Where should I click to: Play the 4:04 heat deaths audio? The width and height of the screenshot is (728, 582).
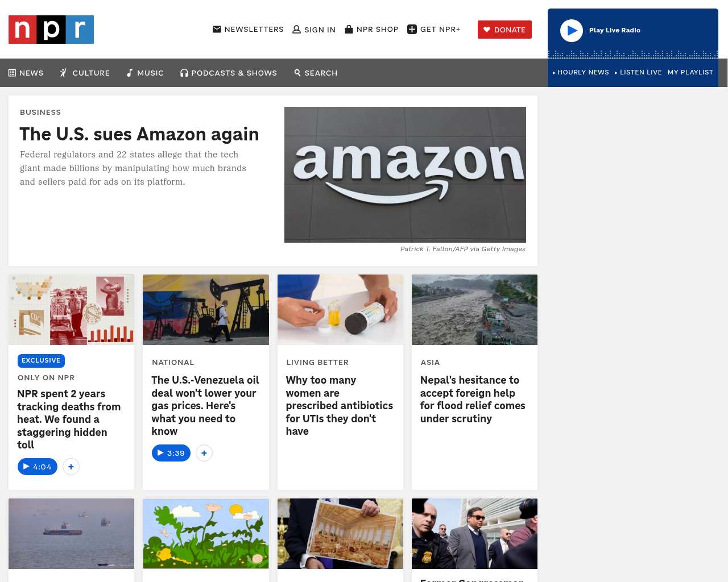[38, 467]
